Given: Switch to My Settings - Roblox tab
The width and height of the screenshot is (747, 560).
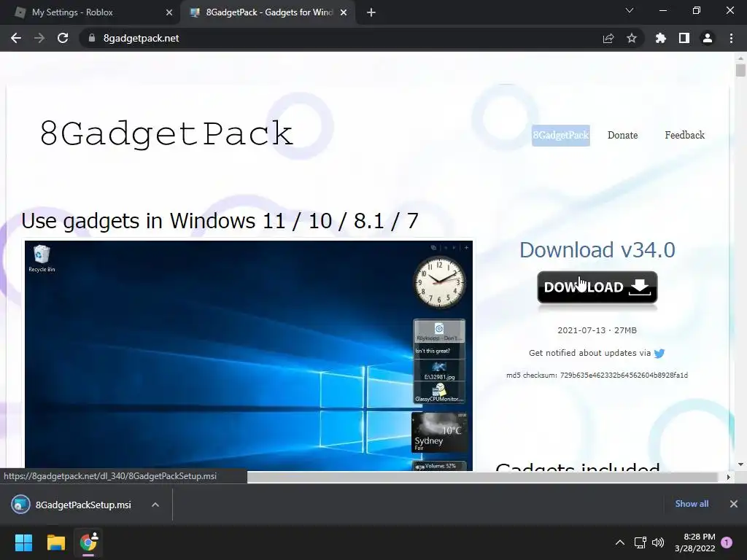Looking at the screenshot, I should (90, 13).
